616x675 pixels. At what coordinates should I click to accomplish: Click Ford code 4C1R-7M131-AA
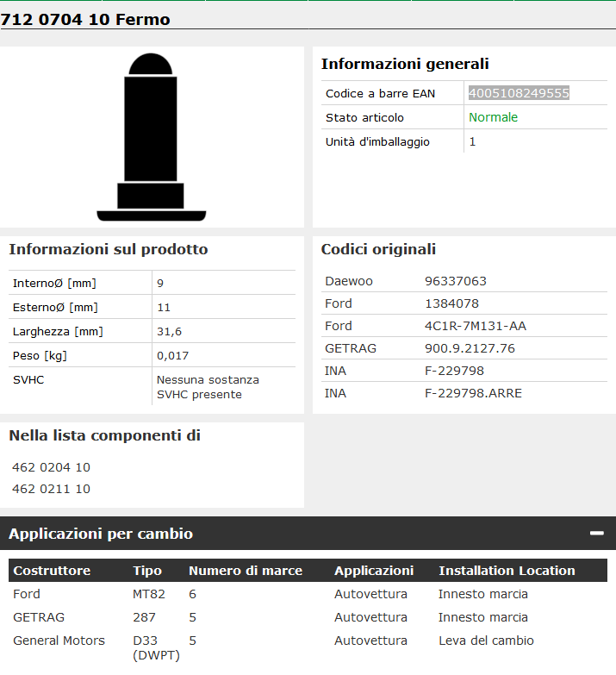(x=475, y=326)
